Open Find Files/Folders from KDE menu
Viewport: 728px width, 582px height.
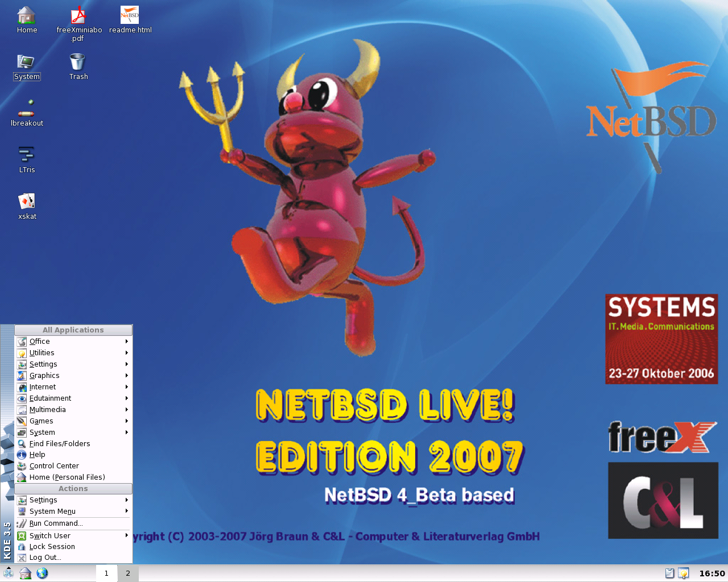click(73, 444)
